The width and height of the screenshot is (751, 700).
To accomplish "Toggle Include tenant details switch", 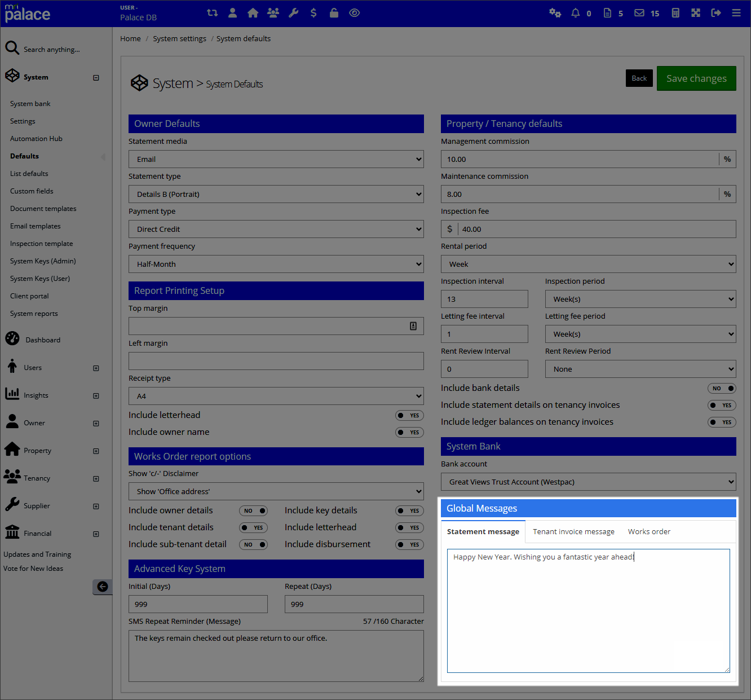I will click(253, 527).
